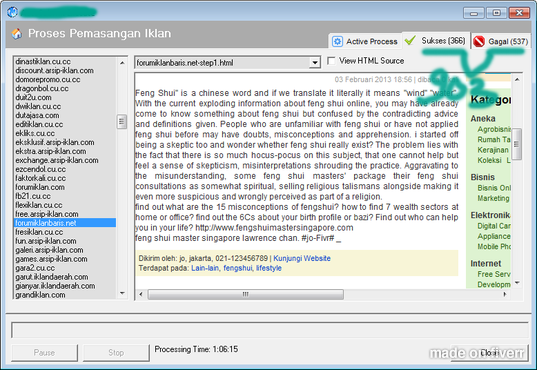Open the Kunjungi Website link
Image resolution: width=537 pixels, height=370 pixels.
pos(302,258)
